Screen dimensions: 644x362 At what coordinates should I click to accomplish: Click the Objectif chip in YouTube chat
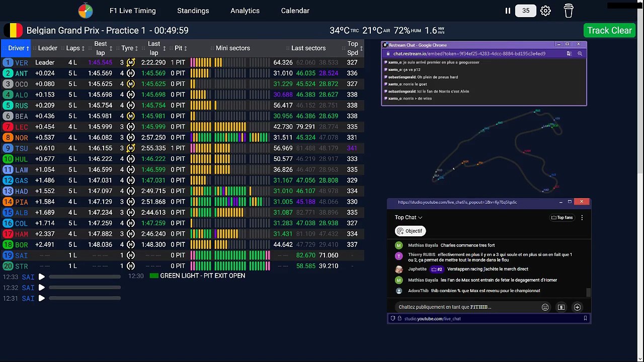[411, 231]
